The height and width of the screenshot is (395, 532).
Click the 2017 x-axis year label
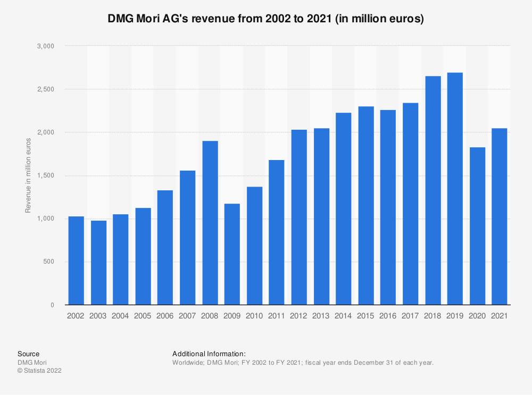tap(410, 316)
